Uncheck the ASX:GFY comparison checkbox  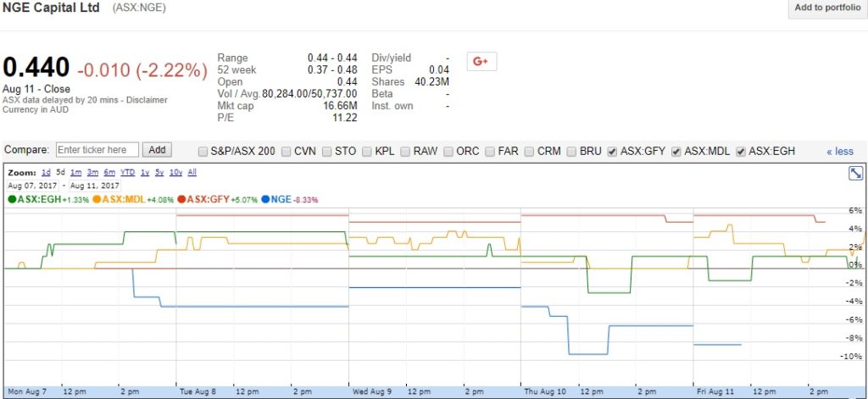pyautogui.click(x=612, y=152)
